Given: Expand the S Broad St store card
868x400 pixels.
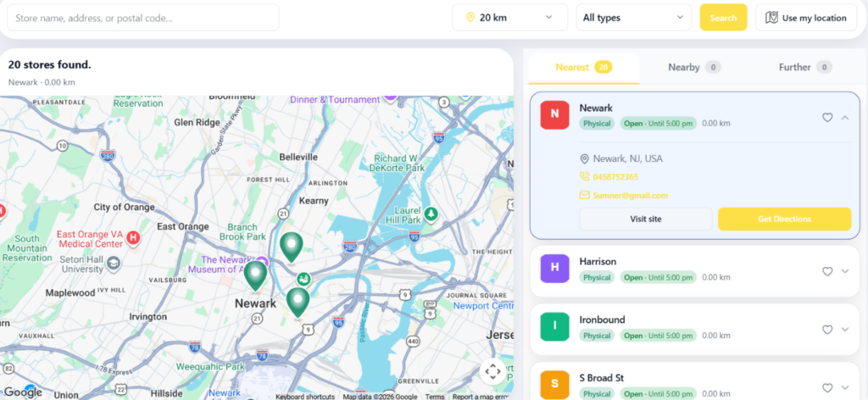Looking at the screenshot, I should click(x=845, y=388).
